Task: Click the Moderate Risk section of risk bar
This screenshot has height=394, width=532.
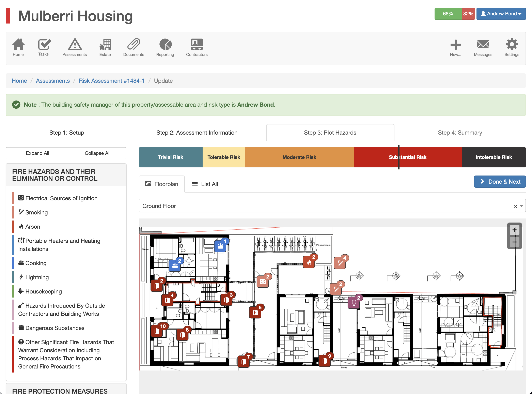Action: [299, 157]
